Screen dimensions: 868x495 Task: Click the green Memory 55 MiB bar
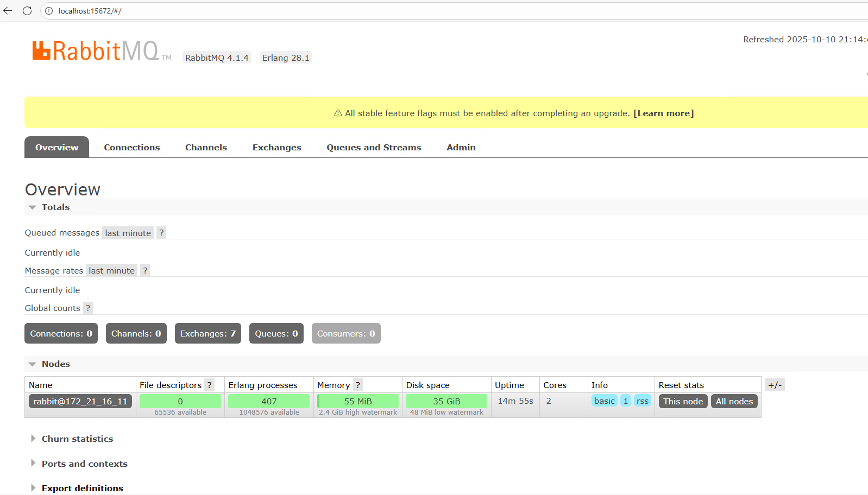(x=357, y=401)
